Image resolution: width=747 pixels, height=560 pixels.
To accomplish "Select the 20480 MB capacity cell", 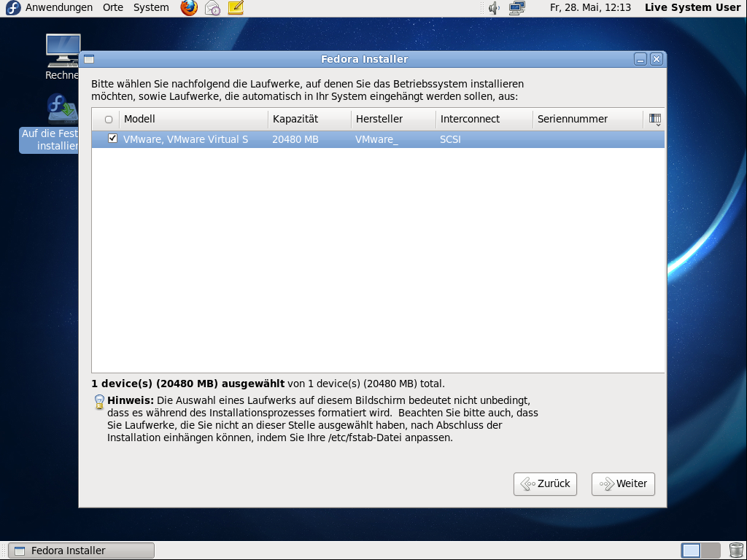I will (x=295, y=139).
